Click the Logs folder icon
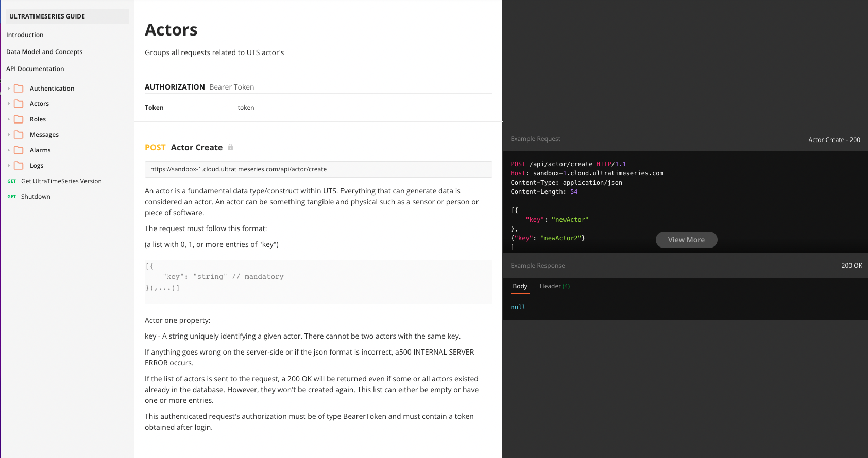Image resolution: width=868 pixels, height=458 pixels. click(x=19, y=166)
